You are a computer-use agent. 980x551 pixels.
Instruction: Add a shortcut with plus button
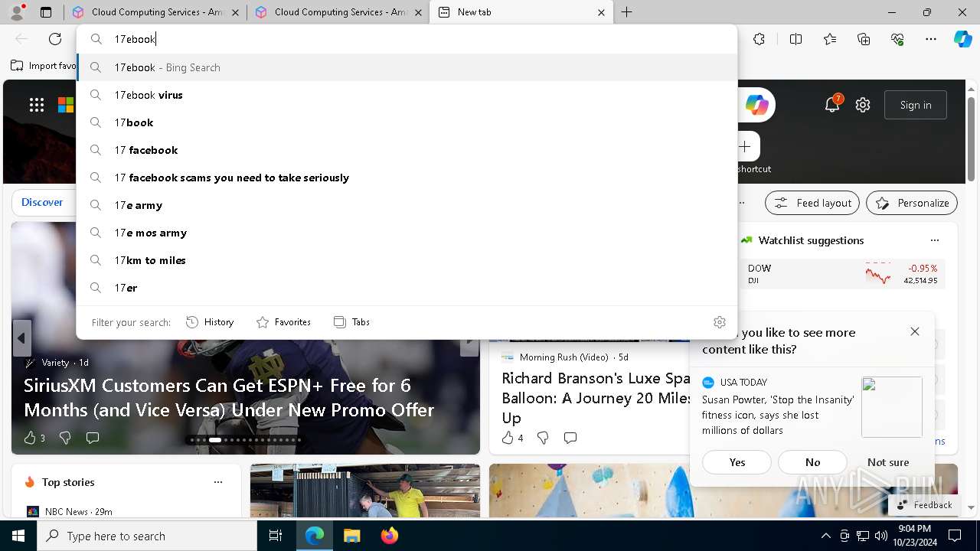coord(745,146)
